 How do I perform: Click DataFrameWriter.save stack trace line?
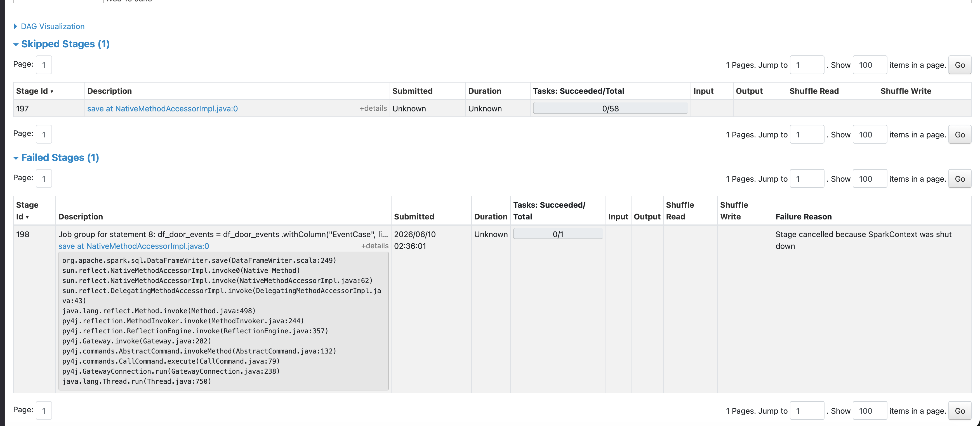(x=199, y=260)
